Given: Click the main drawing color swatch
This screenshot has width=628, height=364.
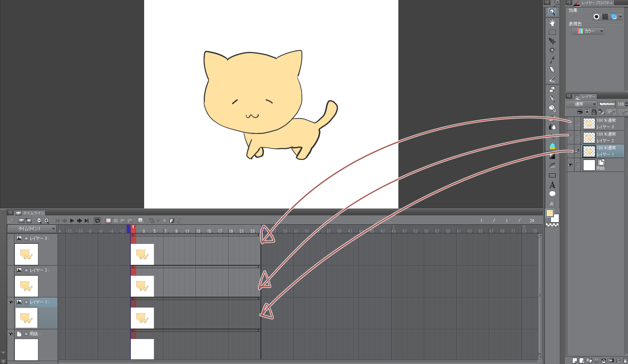Looking at the screenshot, I should click(550, 213).
